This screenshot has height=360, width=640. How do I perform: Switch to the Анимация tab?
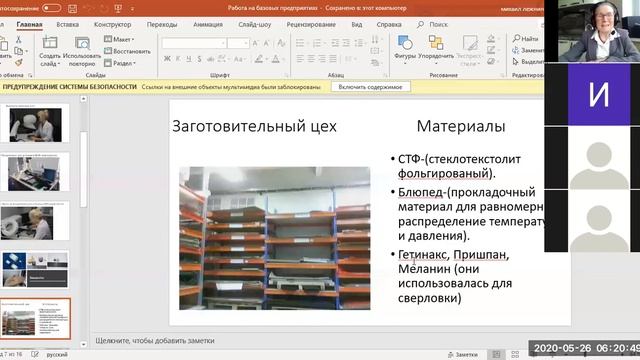pos(208,24)
